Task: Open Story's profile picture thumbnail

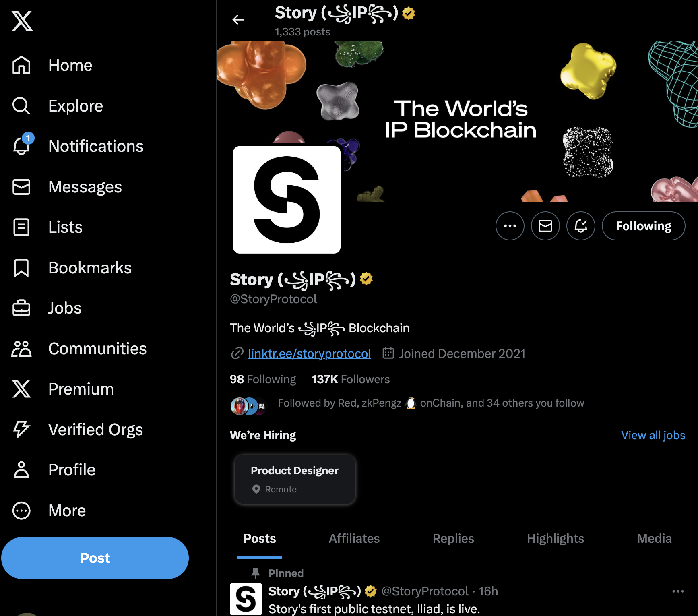Action: (246, 599)
